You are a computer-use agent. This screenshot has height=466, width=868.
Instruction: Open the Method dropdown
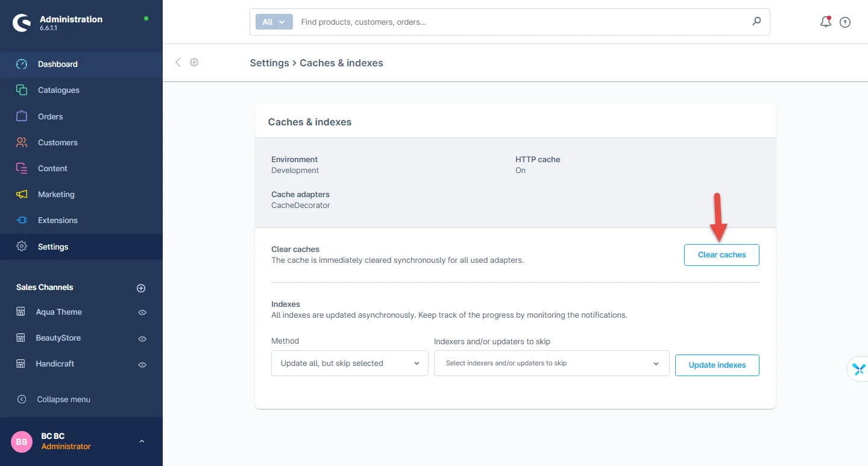tap(350, 364)
